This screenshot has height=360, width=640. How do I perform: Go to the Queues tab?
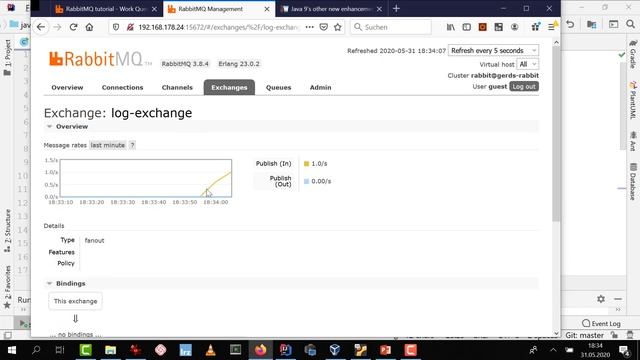(x=278, y=87)
